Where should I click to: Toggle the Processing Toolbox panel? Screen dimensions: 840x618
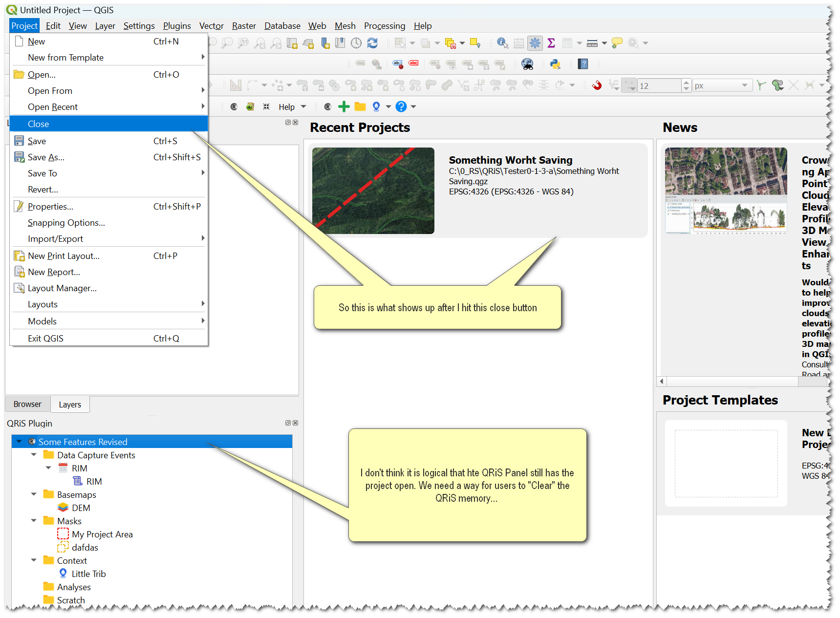[x=535, y=43]
